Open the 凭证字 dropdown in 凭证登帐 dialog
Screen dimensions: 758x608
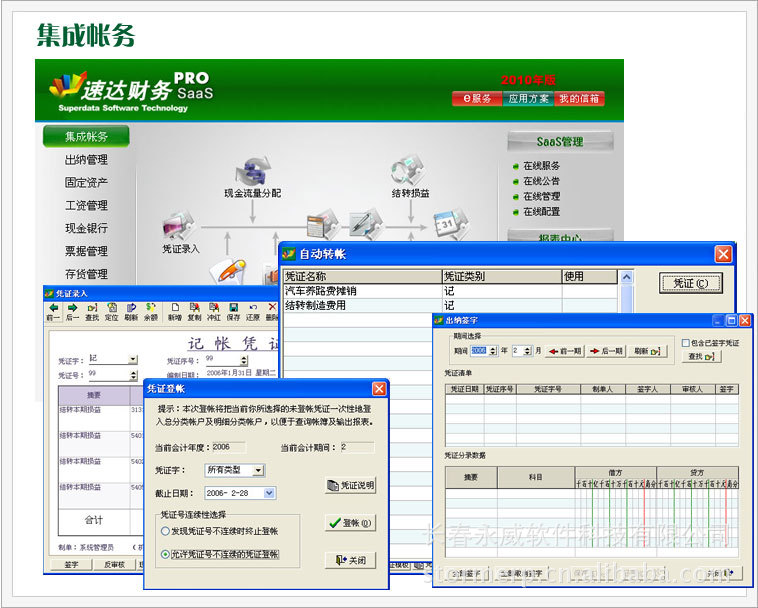tap(259, 470)
